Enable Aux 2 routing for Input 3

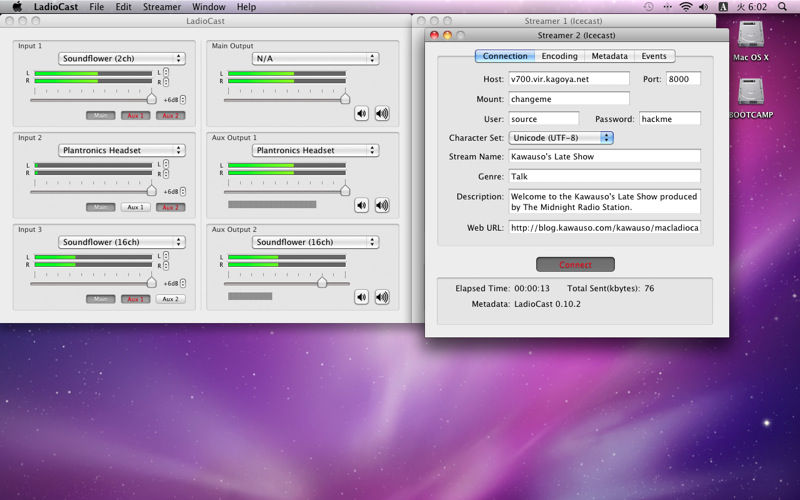pyautogui.click(x=170, y=299)
